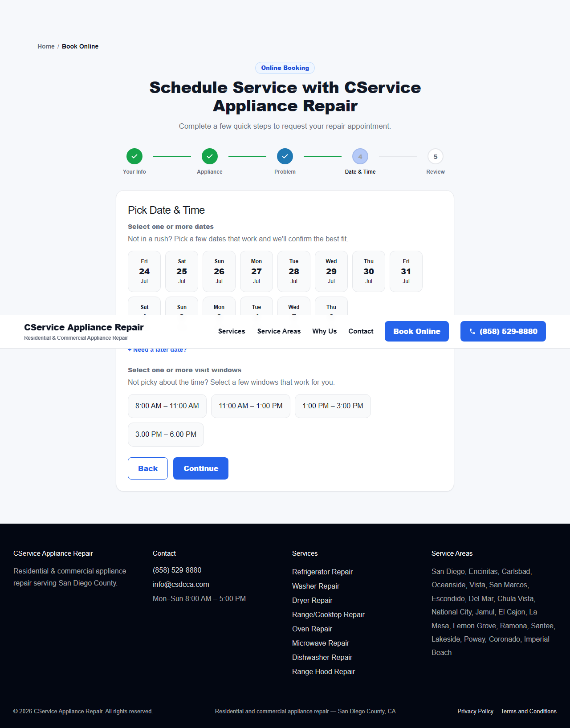Choose the Thu 30 Jul date
Screen dimensions: 570x728
pyautogui.click(x=369, y=271)
